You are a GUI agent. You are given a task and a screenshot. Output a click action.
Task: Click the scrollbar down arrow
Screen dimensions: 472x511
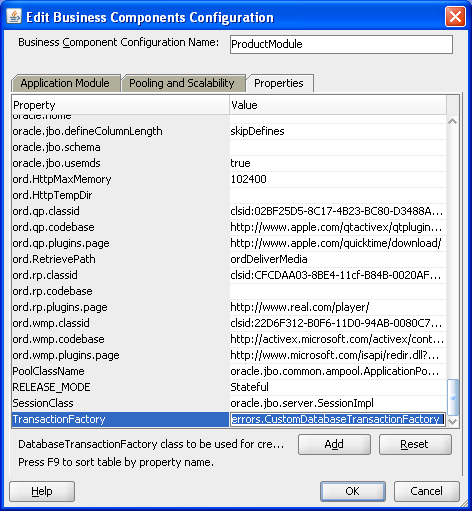coord(453,421)
